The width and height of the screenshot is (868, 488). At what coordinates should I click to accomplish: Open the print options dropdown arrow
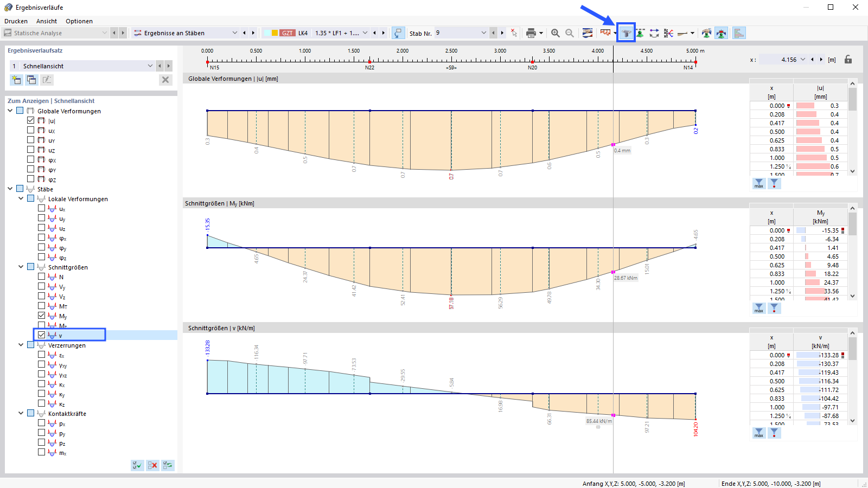click(540, 33)
